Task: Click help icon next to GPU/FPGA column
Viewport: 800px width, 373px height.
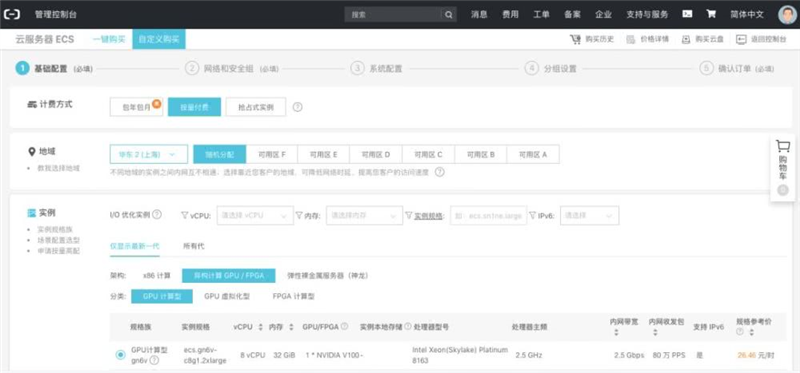Action: tap(345, 327)
